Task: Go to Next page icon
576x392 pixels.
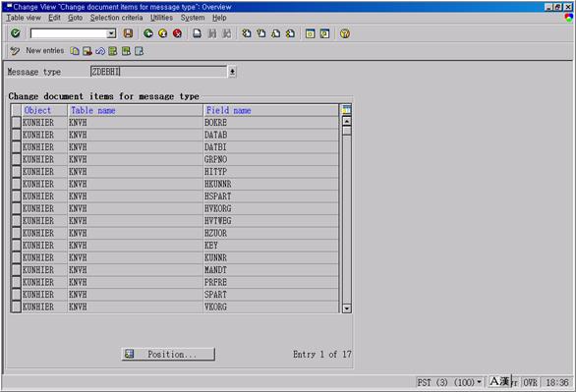Action: 275,33
